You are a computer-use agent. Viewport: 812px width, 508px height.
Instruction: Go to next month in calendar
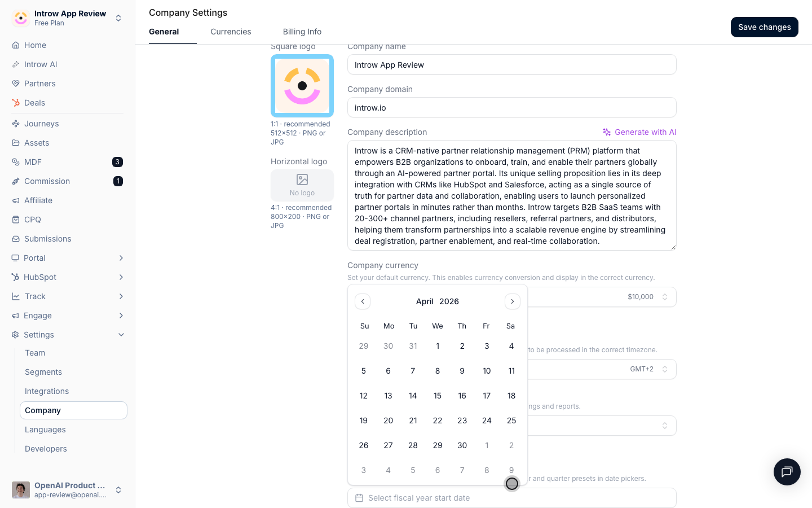[512, 301]
